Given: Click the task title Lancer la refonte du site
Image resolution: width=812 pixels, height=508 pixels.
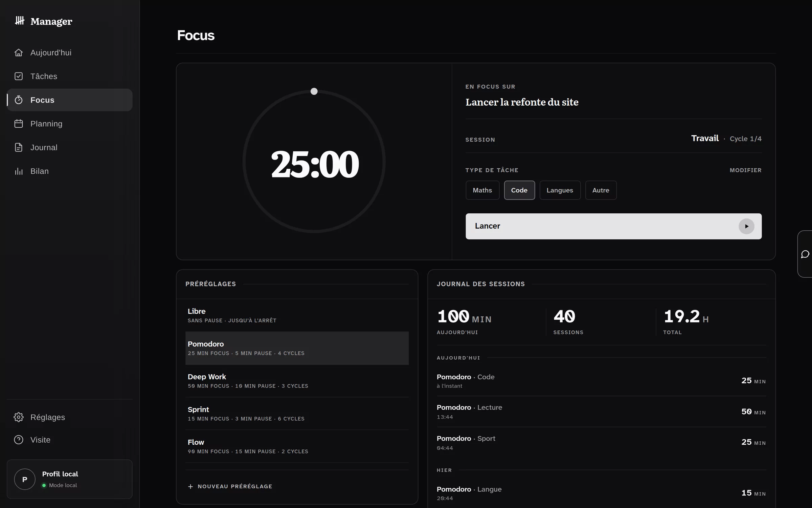Looking at the screenshot, I should 522,102.
